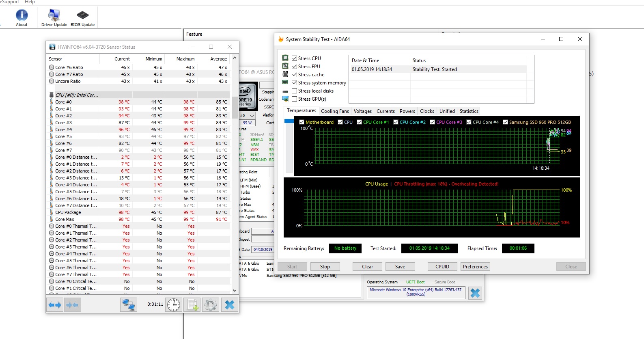This screenshot has height=339, width=644.
Task: Click the monitor icon beside Stress GPU(s)
Action: (285, 99)
